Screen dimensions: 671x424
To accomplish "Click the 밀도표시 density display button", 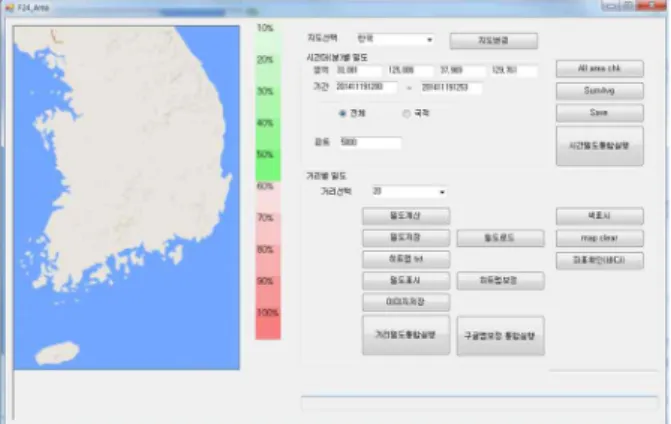I will [406, 281].
